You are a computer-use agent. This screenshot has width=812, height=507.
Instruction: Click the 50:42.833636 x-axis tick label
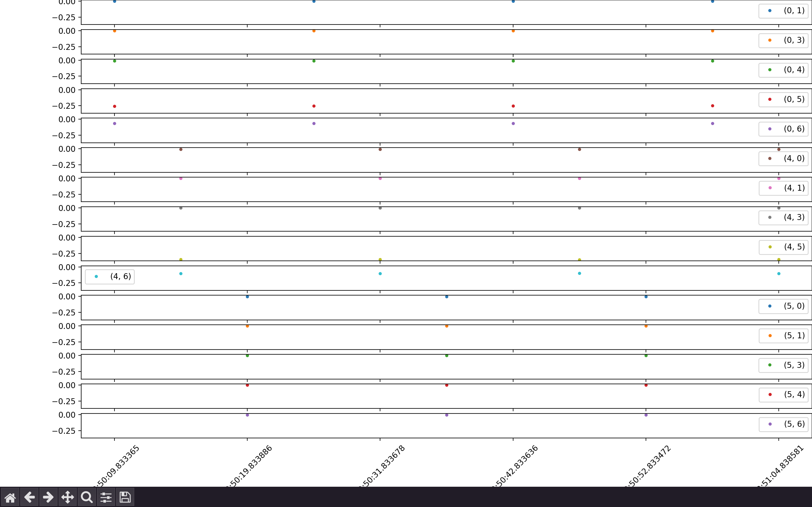click(x=515, y=467)
